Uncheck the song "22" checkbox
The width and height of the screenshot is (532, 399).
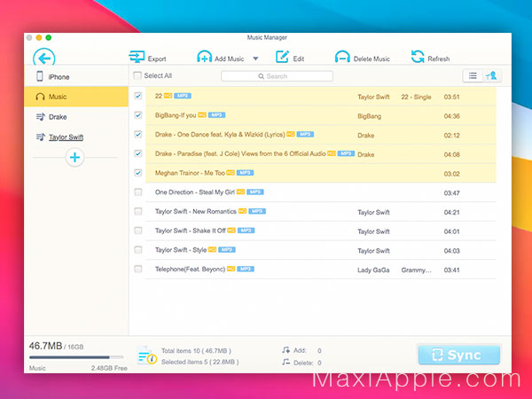[138, 96]
